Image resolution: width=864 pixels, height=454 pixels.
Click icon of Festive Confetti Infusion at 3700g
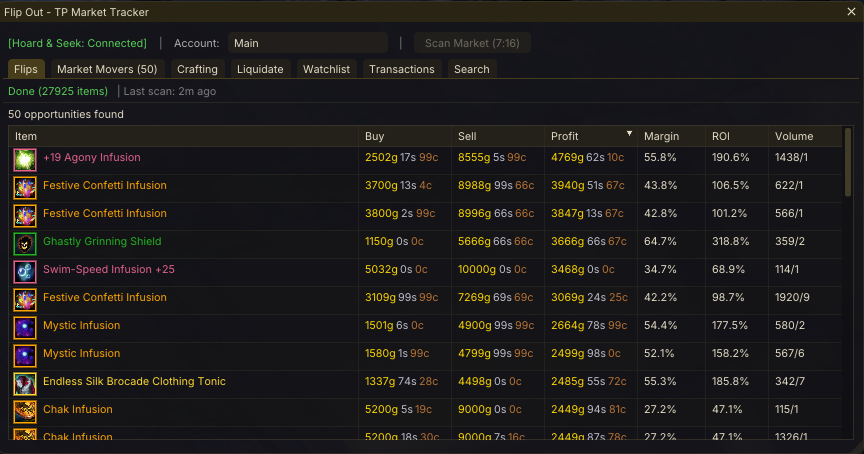[x=25, y=188]
